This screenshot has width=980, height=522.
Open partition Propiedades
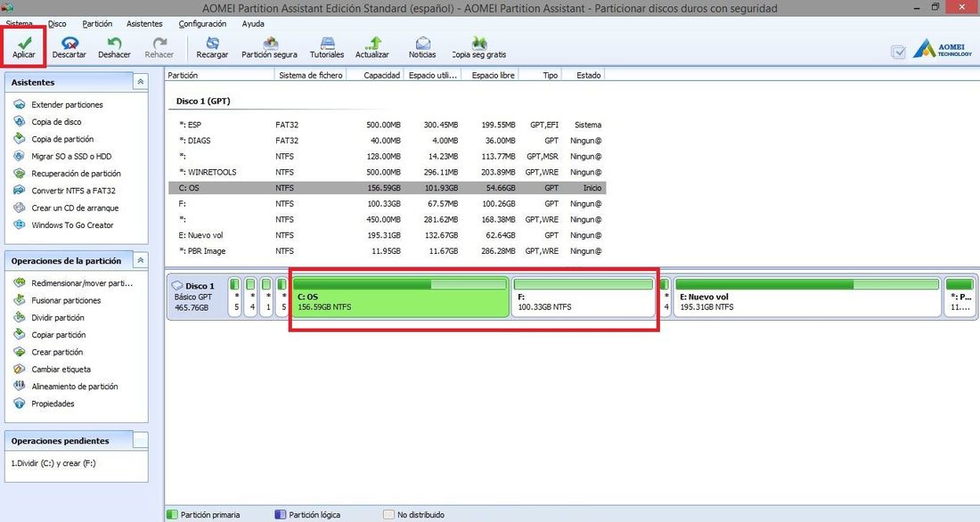click(x=53, y=404)
